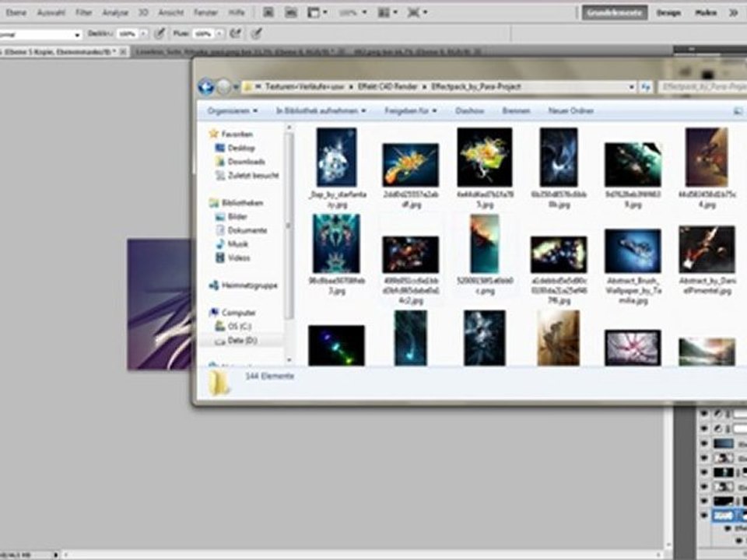The width and height of the screenshot is (747, 560).
Task: Go back in the Explorer window
Action: pos(206,86)
